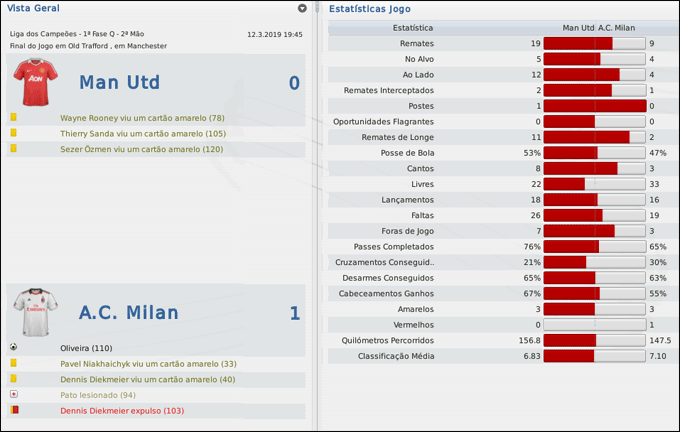680x432 pixels.
Task: Open the A.C. Milan team name link
Action: pos(130,313)
